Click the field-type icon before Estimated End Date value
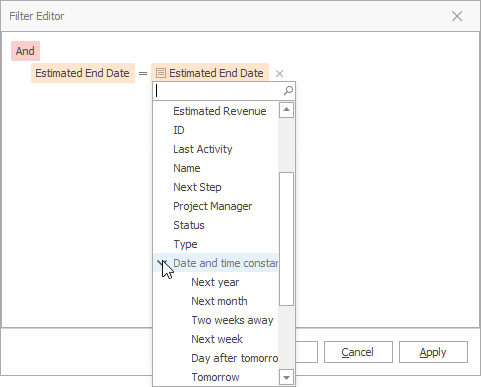This screenshot has height=387, width=481. (x=161, y=73)
